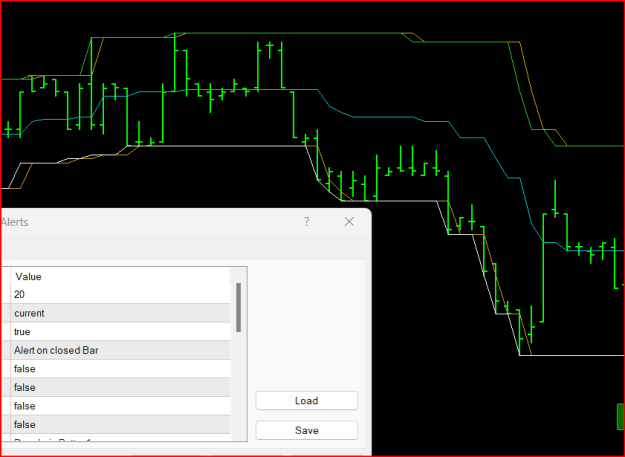Click scrollbar track below the thumb
625x457 pixels.
pos(238,386)
